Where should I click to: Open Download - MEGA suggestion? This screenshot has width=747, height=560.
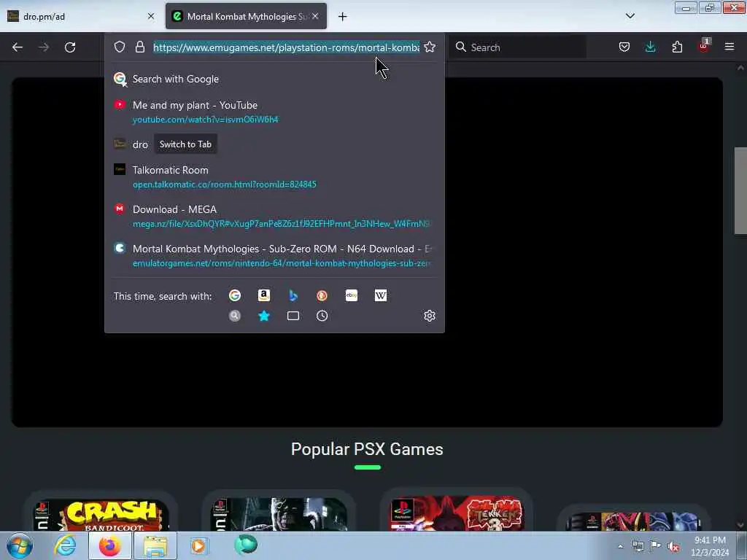coord(274,216)
